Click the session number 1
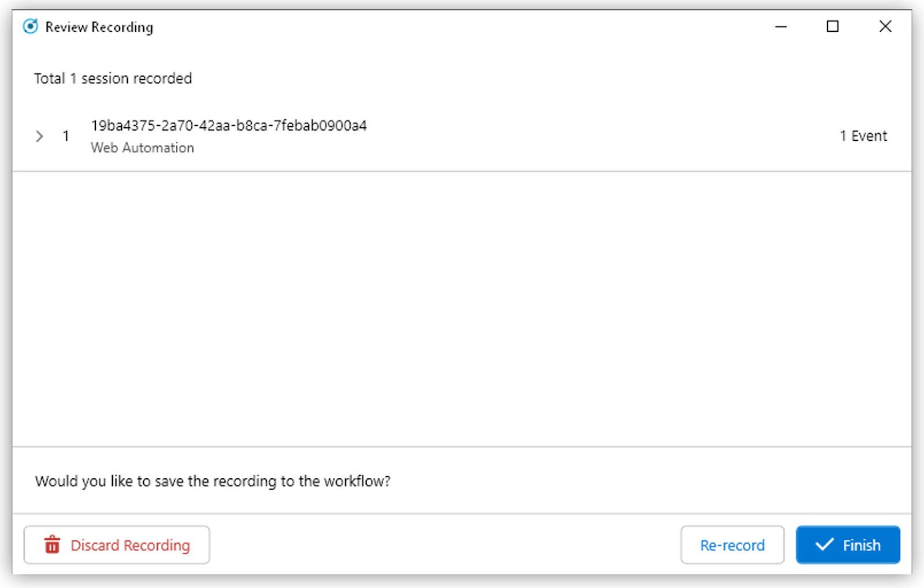Viewport: 924px width, 588px height. 66,136
